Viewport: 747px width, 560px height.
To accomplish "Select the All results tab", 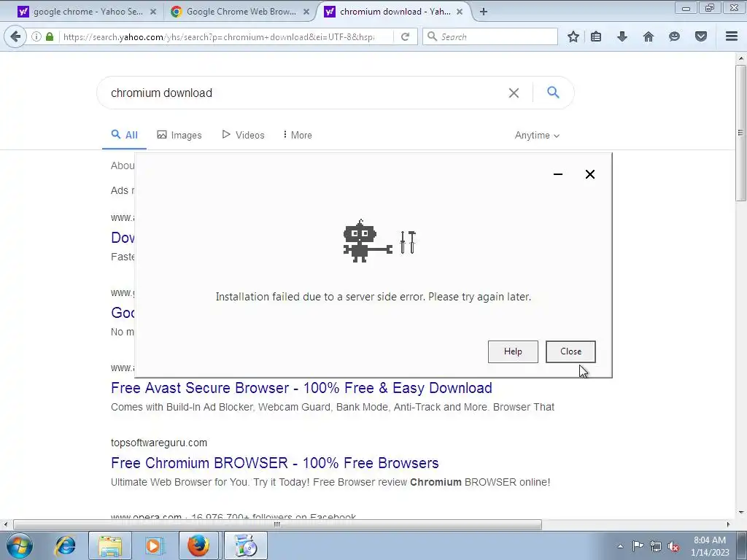I will point(124,135).
